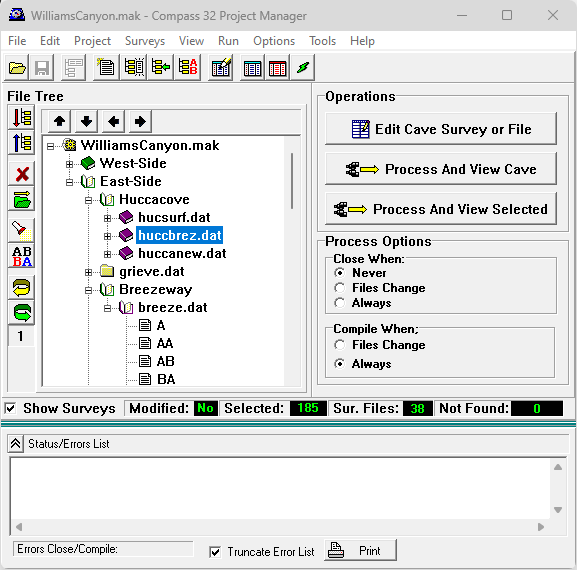Open the Tools menu

322,41
